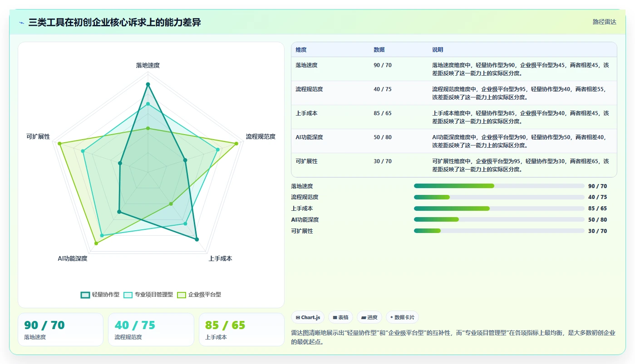This screenshot has width=635, height=364.
Task: Click the 流程规范度 radar axis label
Action: (x=261, y=136)
